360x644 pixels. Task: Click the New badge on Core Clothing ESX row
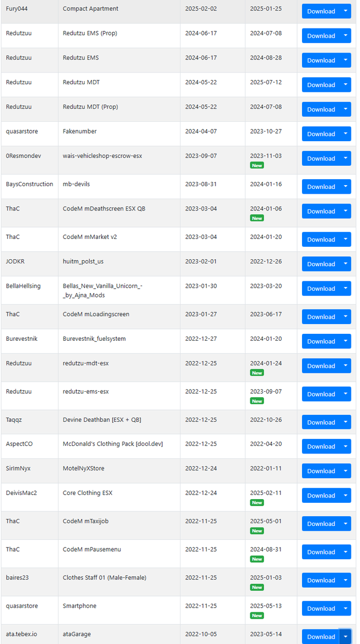click(x=257, y=503)
